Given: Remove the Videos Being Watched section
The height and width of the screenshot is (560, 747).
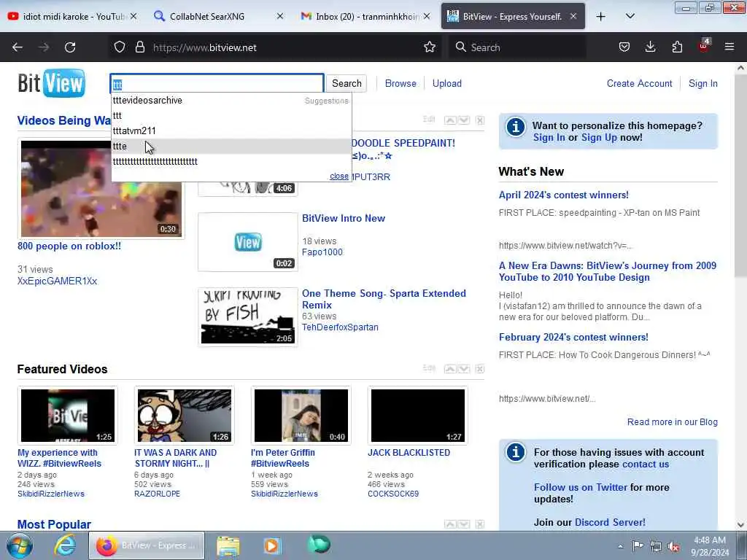Looking at the screenshot, I should [480, 120].
